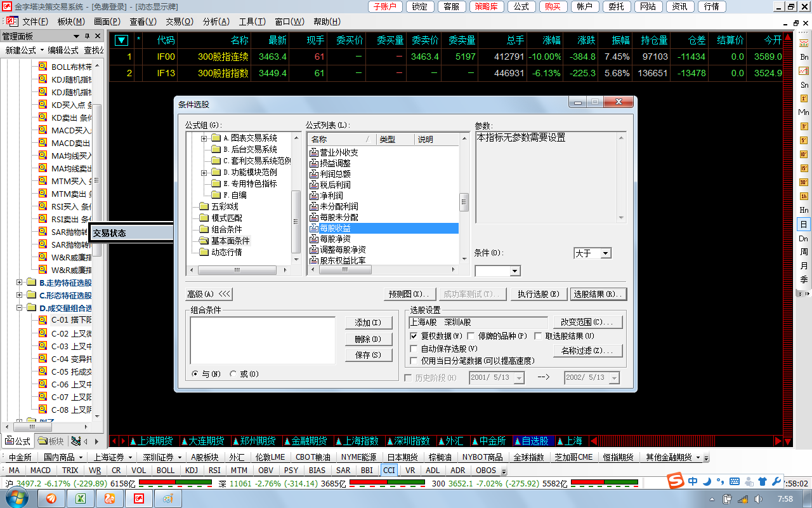Enable the 自动保存选股 checkbox
Image resolution: width=812 pixels, height=508 pixels.
414,349
